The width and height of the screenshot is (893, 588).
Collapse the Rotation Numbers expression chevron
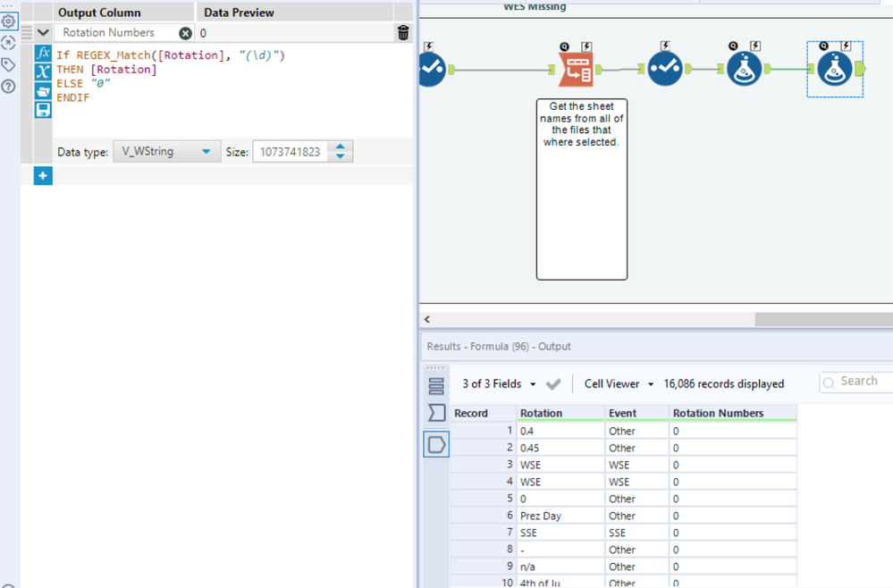43,32
